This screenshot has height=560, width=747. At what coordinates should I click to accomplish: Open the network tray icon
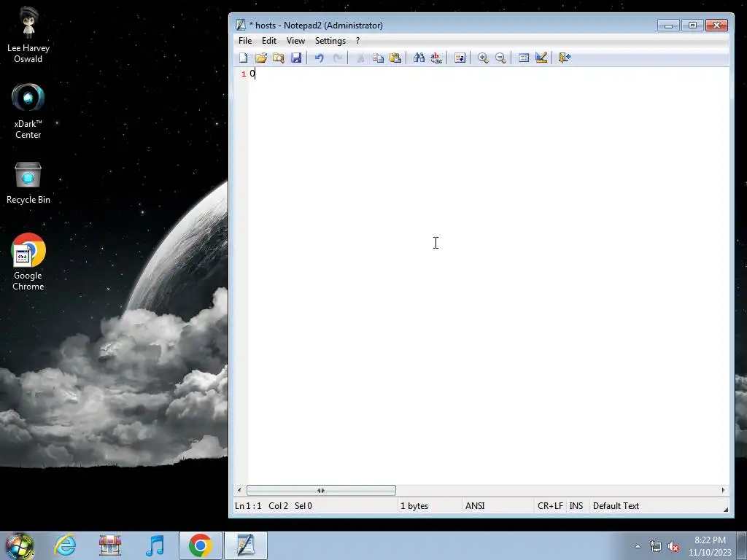coord(656,546)
